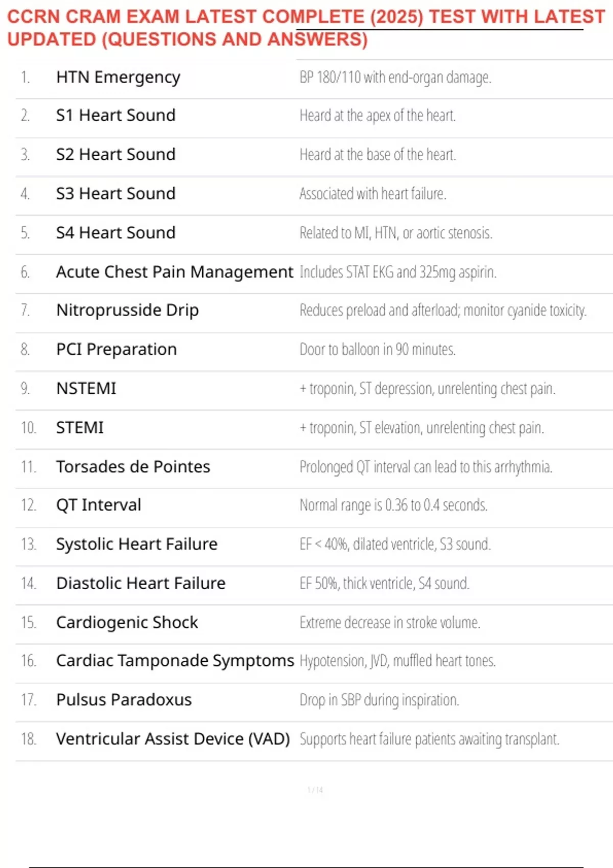Click the Cardiac Tamponade Symptoms term
The width and height of the screenshot is (613, 868).
[175, 661]
